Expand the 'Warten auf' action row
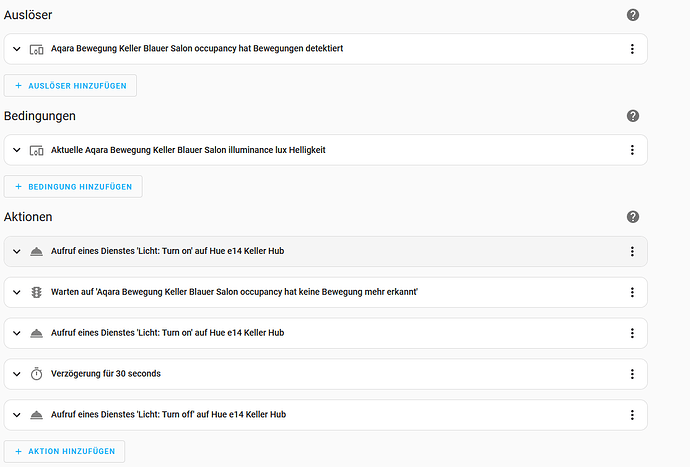690x467 pixels. [x=17, y=292]
